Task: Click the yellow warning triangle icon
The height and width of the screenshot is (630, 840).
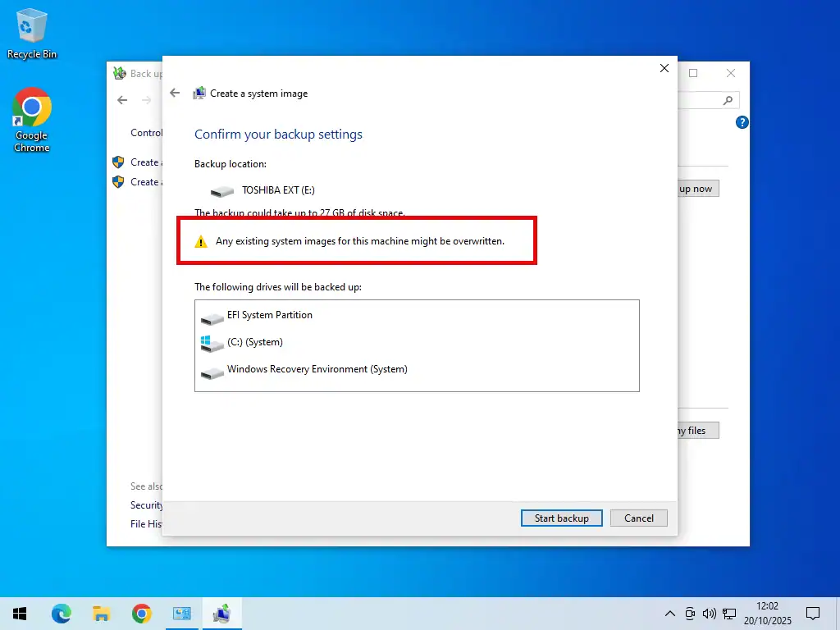Action: pos(201,240)
